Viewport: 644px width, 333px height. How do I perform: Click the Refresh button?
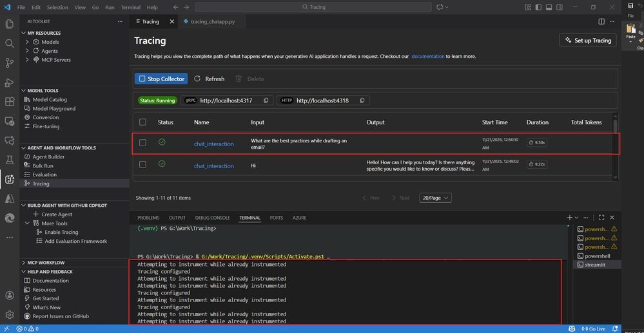click(x=210, y=79)
